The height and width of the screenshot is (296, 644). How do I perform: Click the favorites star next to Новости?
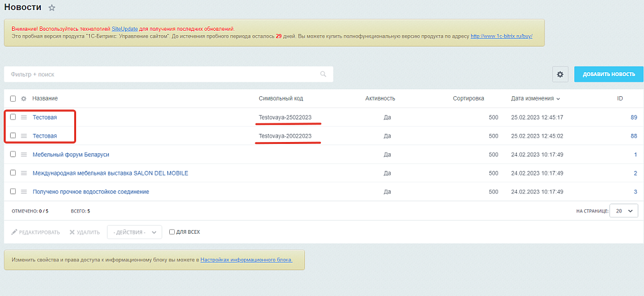click(52, 8)
